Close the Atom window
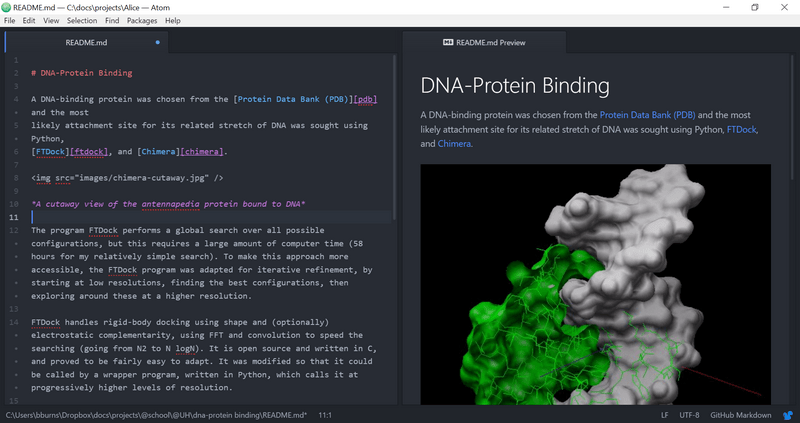The height and width of the screenshot is (423, 800). [784, 7]
